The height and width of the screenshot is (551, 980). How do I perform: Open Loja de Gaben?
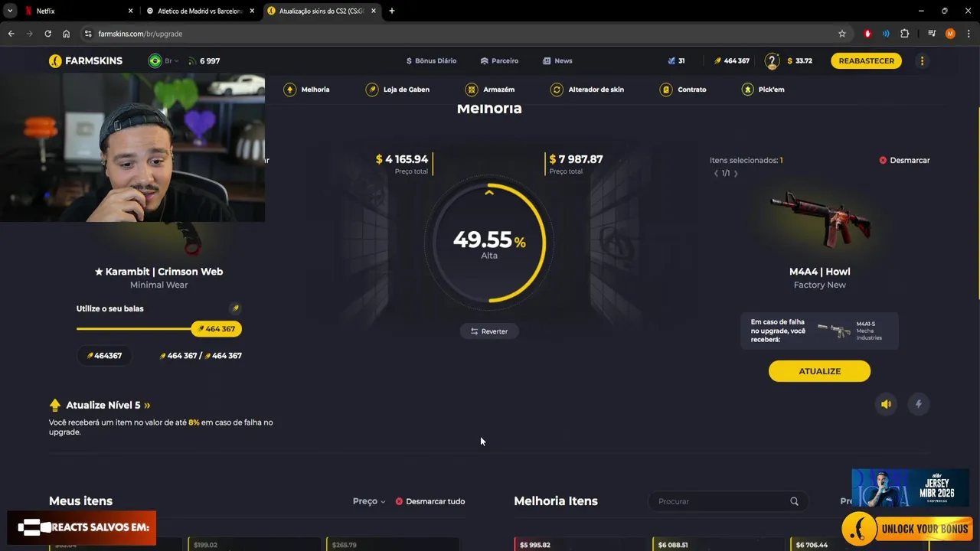click(x=397, y=90)
